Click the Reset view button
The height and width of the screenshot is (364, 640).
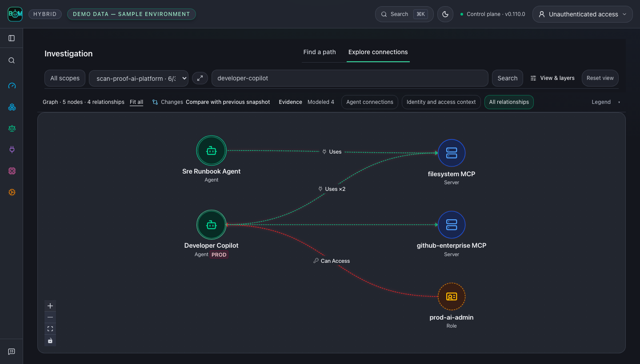click(600, 78)
